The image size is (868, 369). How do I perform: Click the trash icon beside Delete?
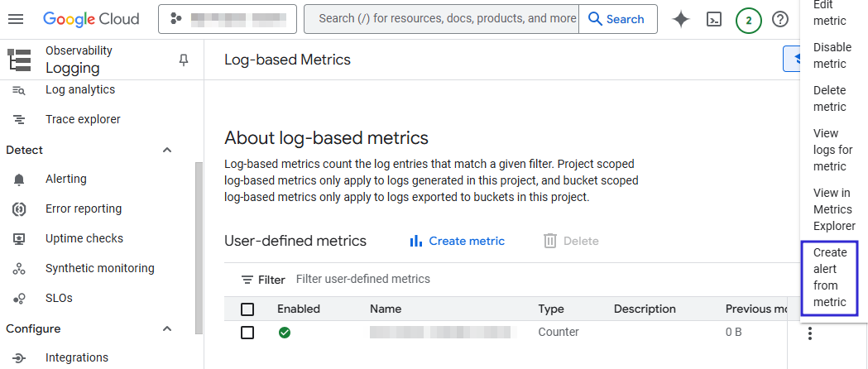pos(549,241)
